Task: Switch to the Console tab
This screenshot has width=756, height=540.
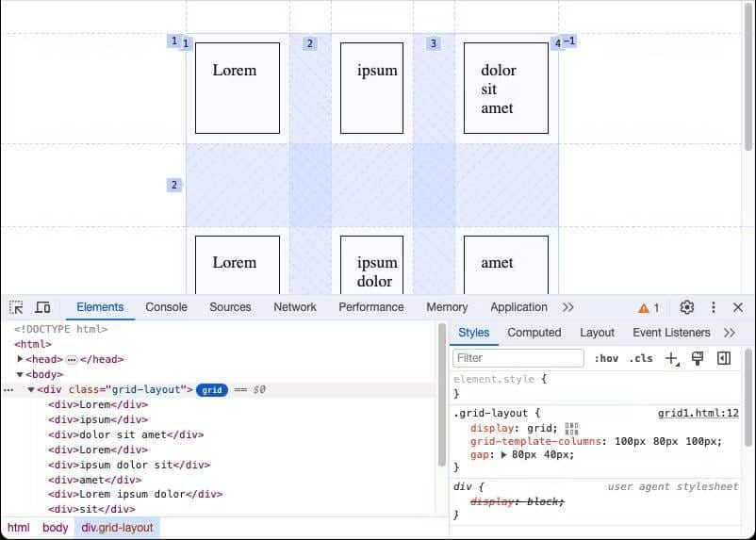Action: pyautogui.click(x=166, y=307)
